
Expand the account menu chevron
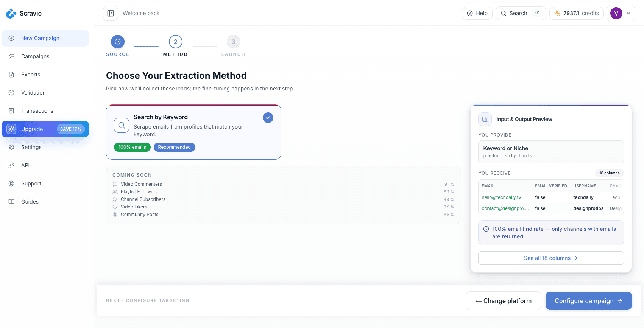628,13
